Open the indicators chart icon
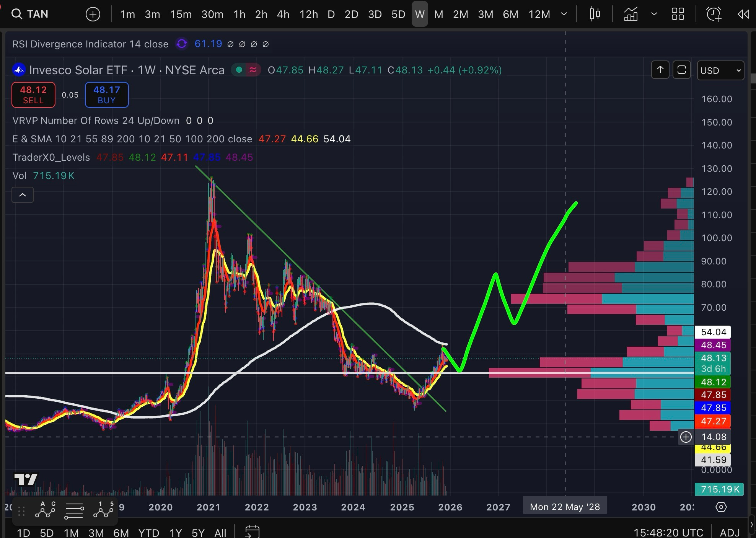The height and width of the screenshot is (538, 756). point(631,14)
